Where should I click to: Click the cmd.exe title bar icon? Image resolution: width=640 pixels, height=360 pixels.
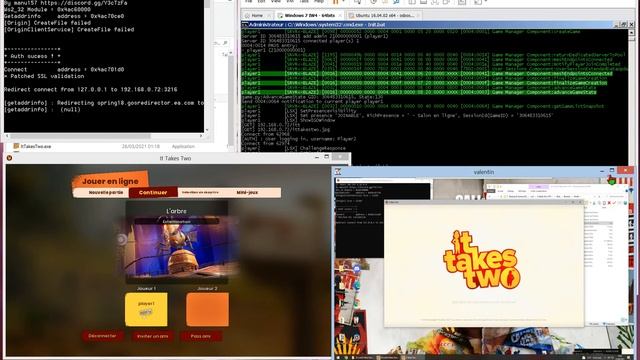(245, 24)
